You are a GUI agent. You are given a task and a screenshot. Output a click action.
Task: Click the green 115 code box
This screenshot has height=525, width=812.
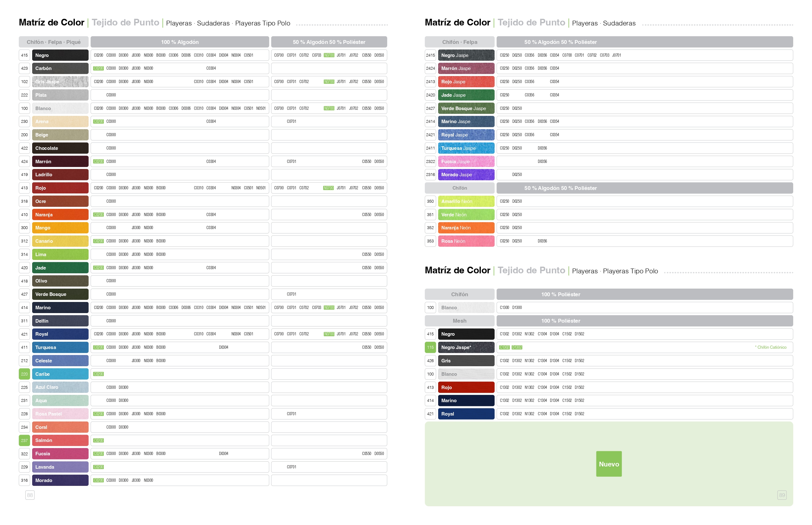430,347
